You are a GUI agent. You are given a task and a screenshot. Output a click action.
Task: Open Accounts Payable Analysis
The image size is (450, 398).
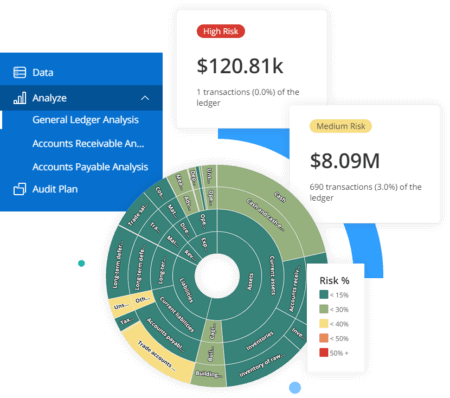pos(90,167)
